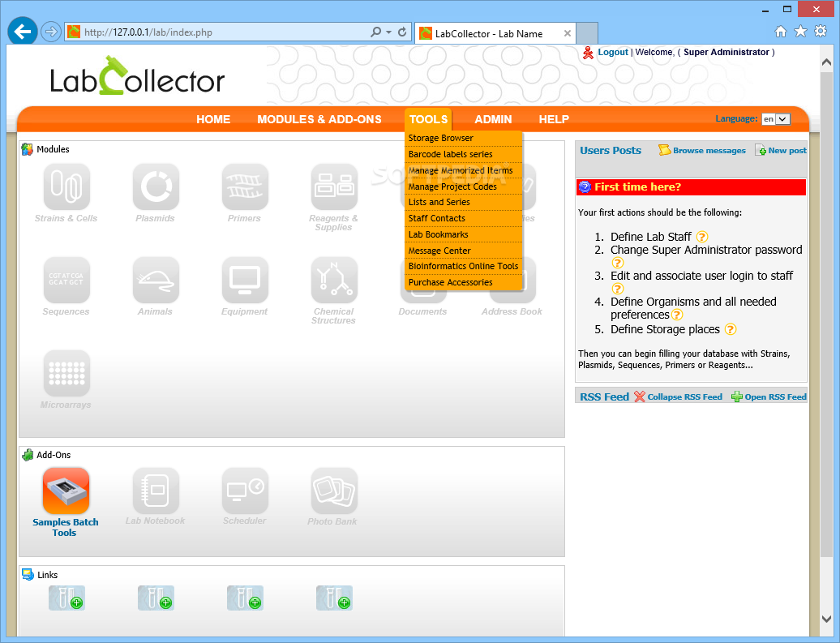Click the browser refresh icon
This screenshot has width=840, height=643.
pos(402,32)
